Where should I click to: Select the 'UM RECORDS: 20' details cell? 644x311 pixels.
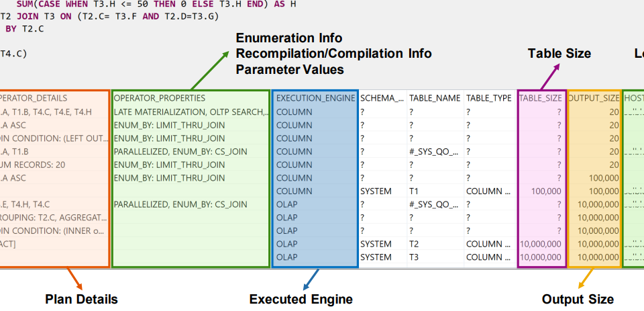(x=32, y=165)
